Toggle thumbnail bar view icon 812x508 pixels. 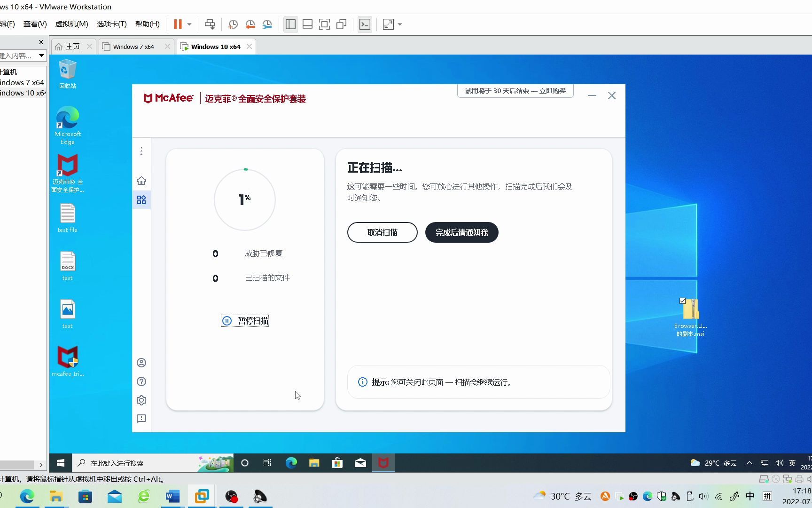(307, 24)
